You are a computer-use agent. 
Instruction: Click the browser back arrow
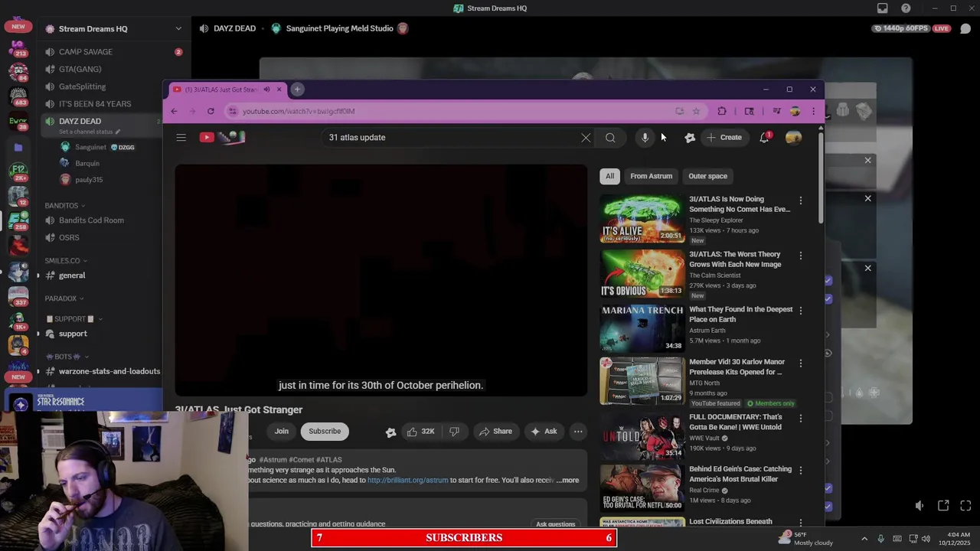174,111
